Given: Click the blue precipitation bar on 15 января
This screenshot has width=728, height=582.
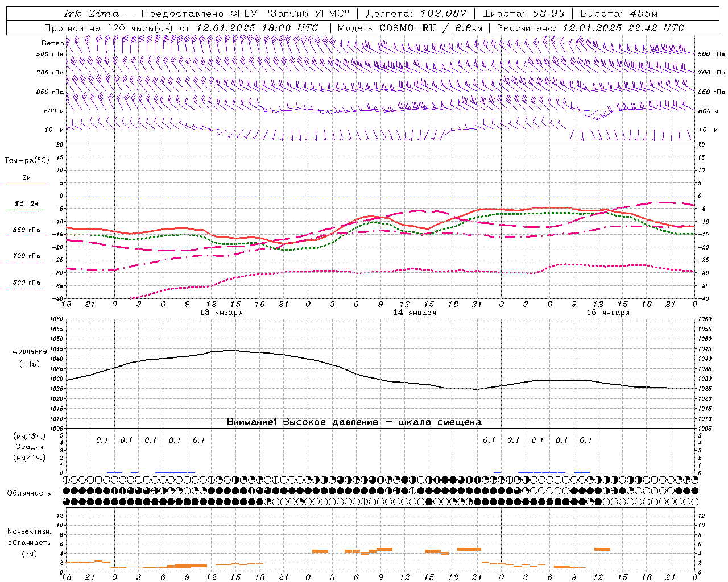Looking at the screenshot, I should coord(582,472).
